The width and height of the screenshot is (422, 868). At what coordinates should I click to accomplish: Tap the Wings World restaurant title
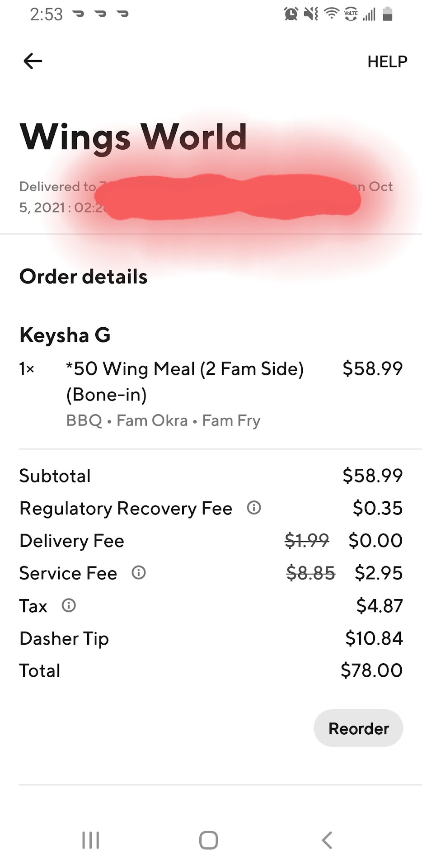coord(133,137)
